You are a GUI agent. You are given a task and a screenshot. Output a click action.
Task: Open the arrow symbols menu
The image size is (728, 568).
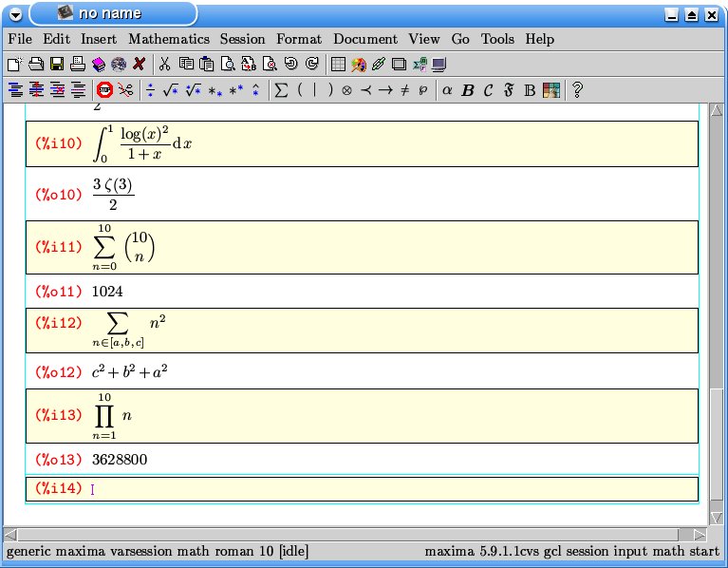point(385,90)
